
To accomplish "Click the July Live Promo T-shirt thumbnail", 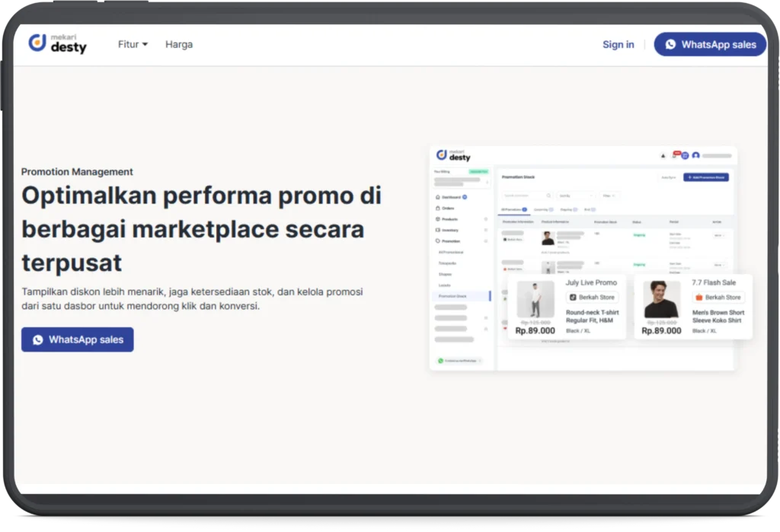I will pyautogui.click(x=535, y=300).
